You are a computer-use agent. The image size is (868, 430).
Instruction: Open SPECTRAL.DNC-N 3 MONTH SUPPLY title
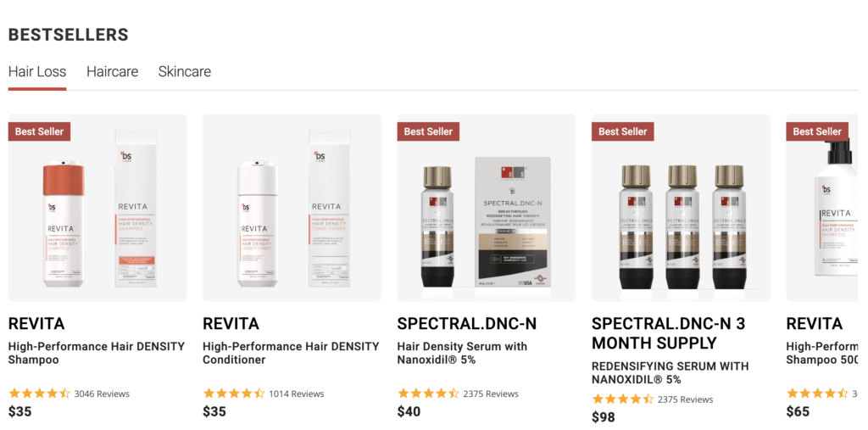pyautogui.click(x=668, y=333)
